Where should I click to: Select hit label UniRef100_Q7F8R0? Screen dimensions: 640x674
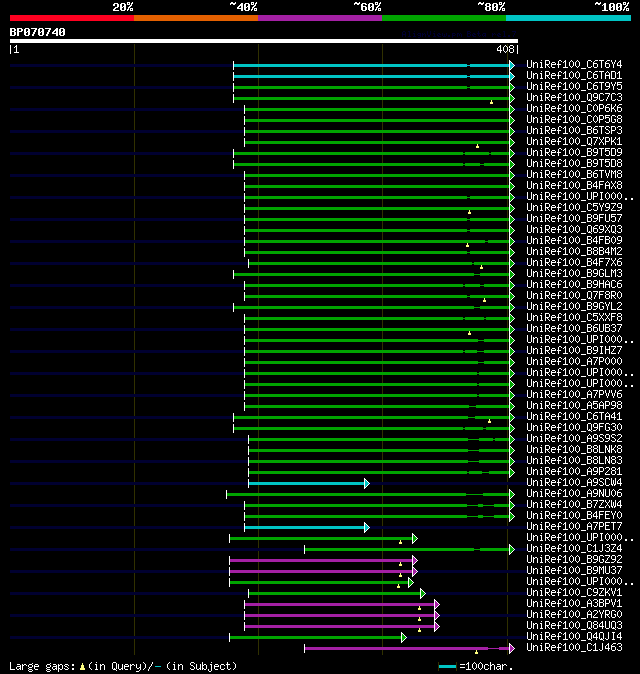[x=574, y=295]
